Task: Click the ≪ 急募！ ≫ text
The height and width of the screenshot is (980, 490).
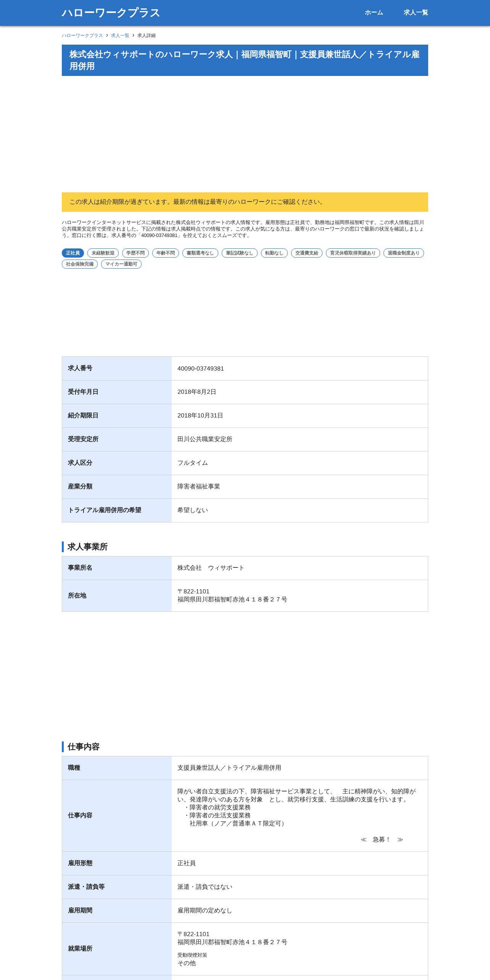Action: click(382, 840)
